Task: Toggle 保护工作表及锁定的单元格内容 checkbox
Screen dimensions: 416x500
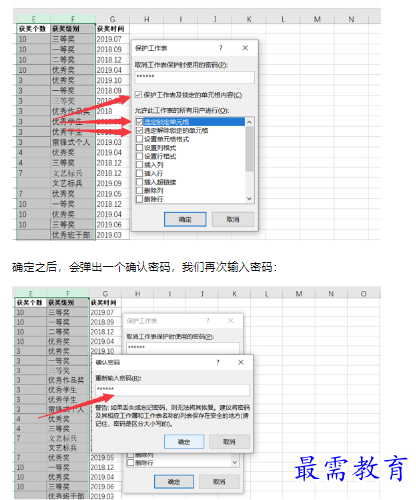Action: click(x=138, y=95)
